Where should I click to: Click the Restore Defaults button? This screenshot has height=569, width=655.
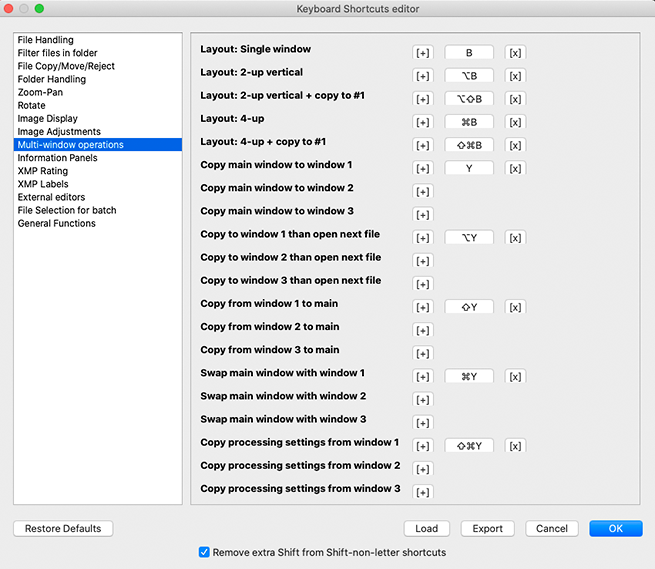[x=63, y=528]
